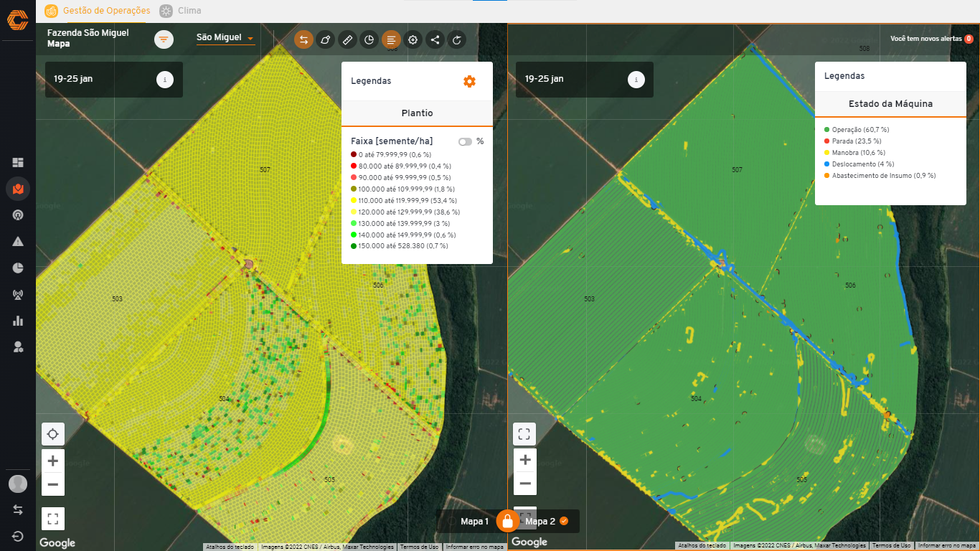This screenshot has height=551, width=980.
Task: Open the left map Termos de Uso link
Action: click(419, 547)
